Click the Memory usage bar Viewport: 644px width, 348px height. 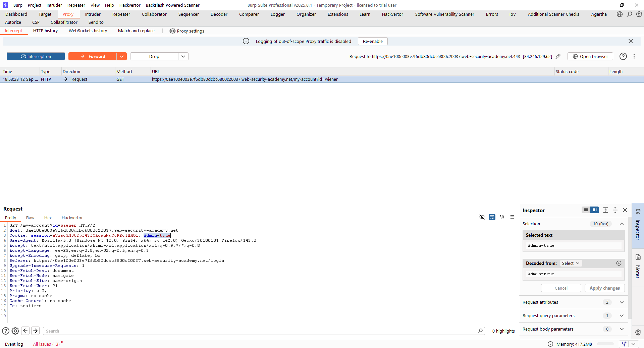(x=605, y=344)
